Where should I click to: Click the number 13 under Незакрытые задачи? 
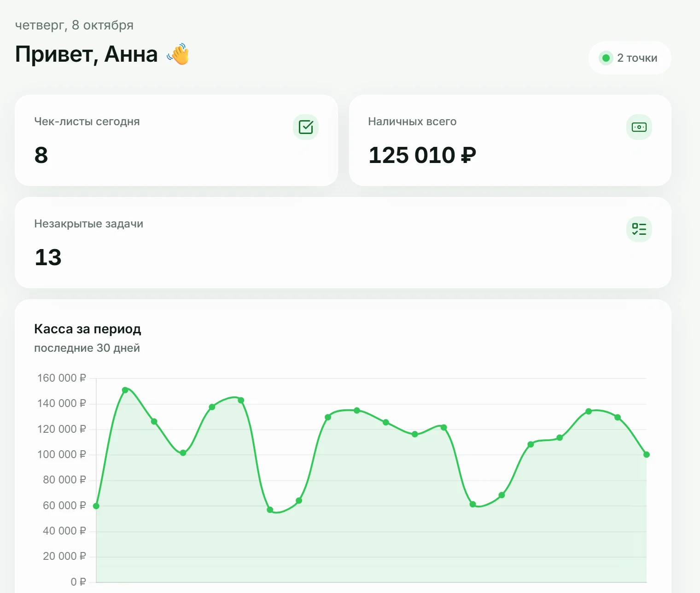(x=48, y=257)
